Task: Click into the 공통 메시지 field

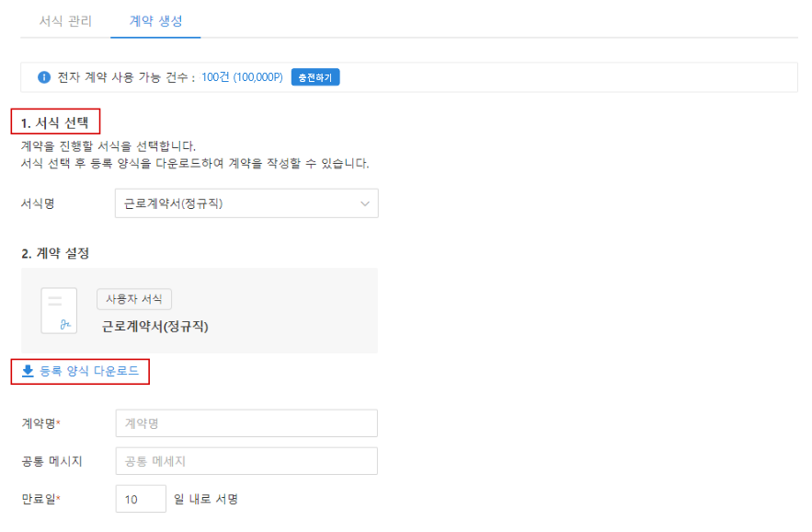Action: 246,461
